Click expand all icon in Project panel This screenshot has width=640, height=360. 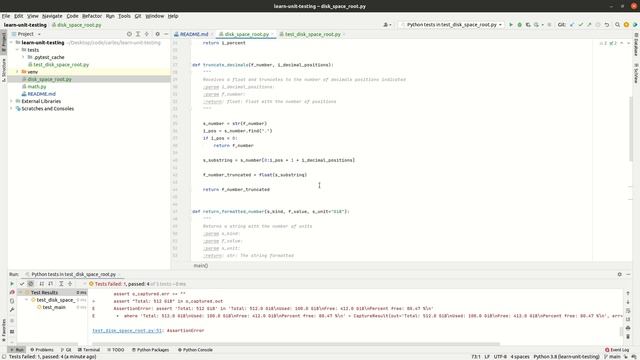click(138, 34)
